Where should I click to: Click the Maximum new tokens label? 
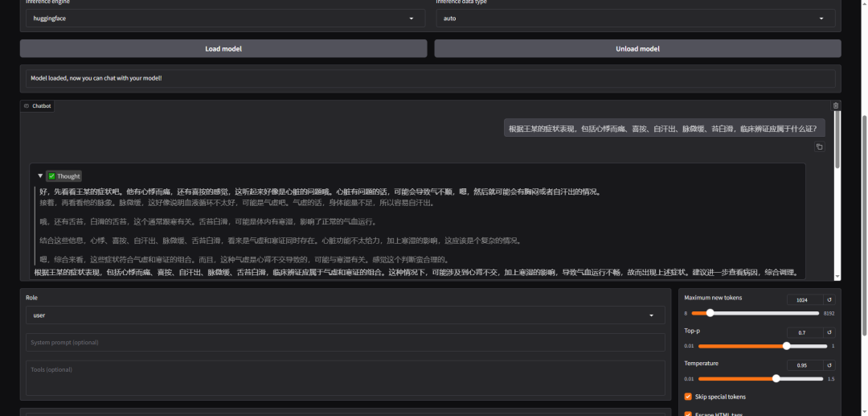click(713, 298)
